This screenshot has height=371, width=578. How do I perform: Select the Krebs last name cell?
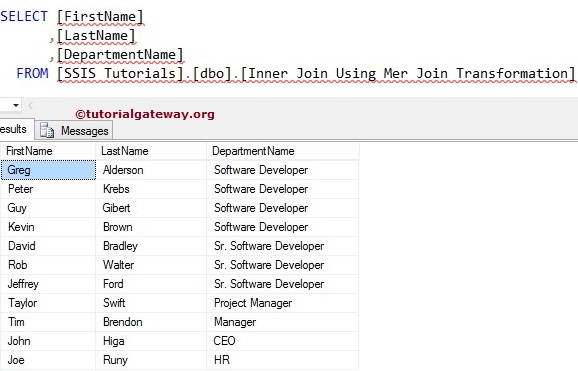pyautogui.click(x=151, y=189)
